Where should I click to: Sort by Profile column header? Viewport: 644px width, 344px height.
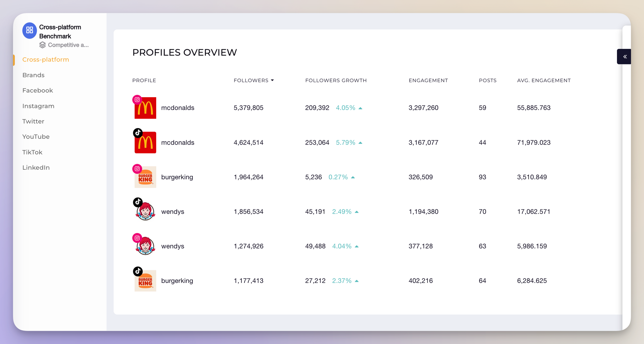pos(144,80)
